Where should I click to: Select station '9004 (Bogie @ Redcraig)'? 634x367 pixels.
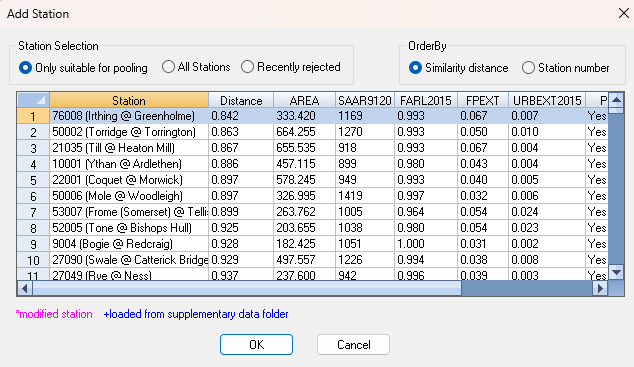(129, 244)
